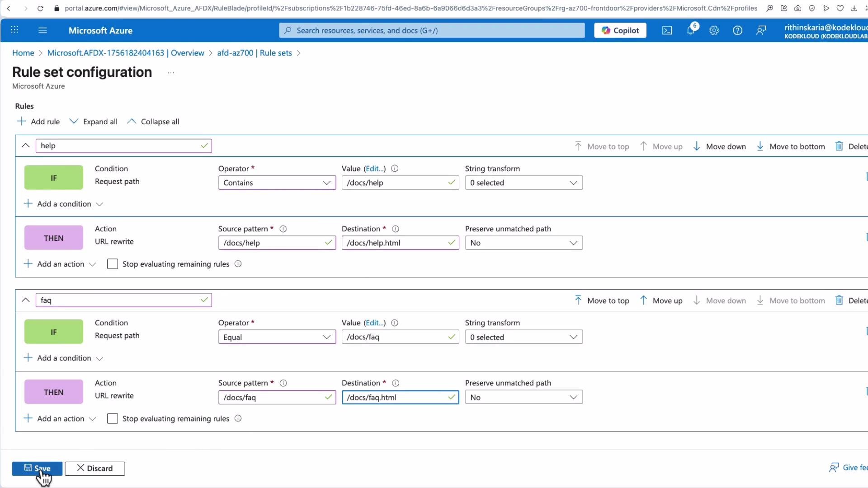Click the /docs/help.html destination field
The height and width of the screenshot is (488, 868).
click(x=400, y=243)
